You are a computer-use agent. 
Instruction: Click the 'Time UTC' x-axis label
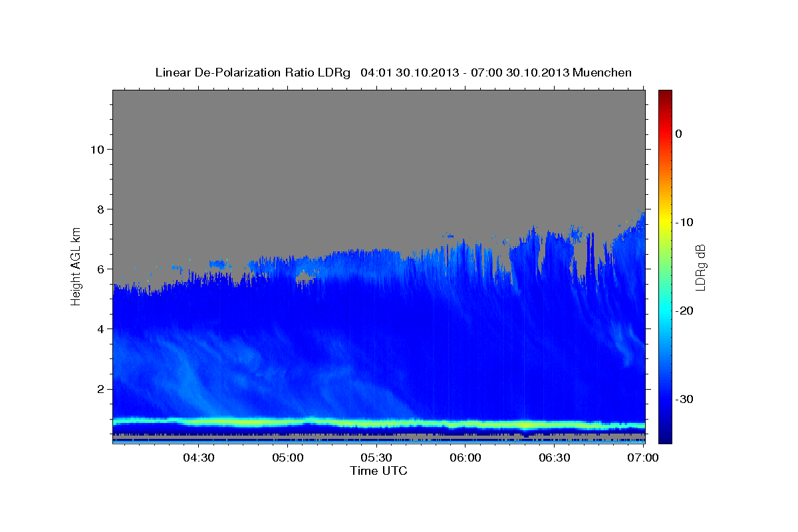378,471
